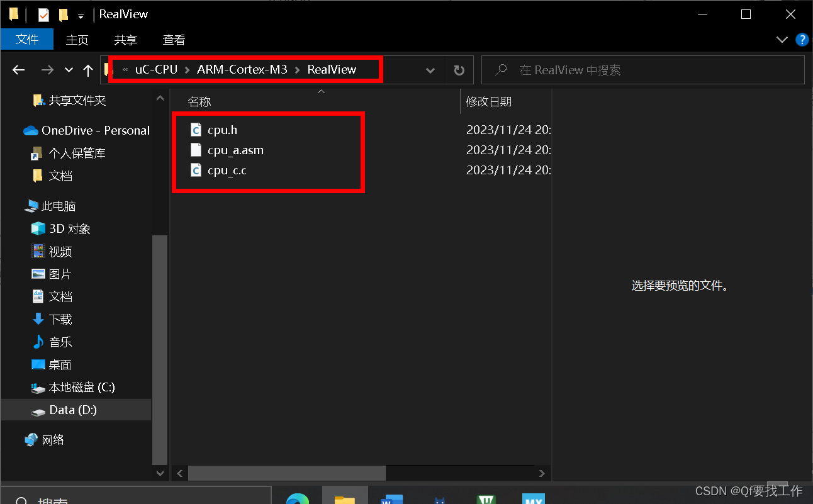Click the navigation pane scrollbar up arrow
This screenshot has height=504, width=813.
160,98
